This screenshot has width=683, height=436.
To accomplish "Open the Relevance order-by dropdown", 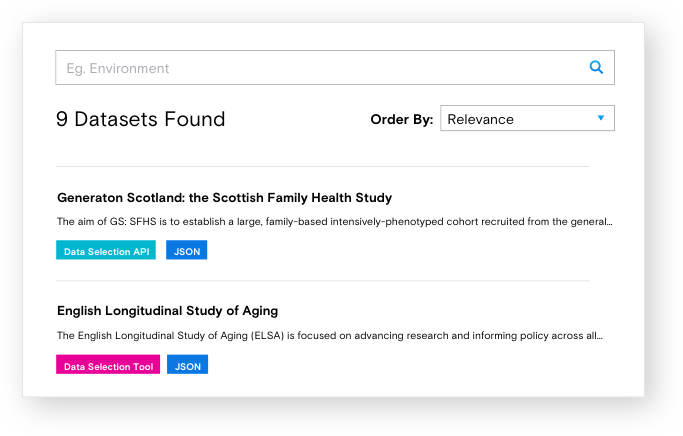I will click(x=526, y=119).
